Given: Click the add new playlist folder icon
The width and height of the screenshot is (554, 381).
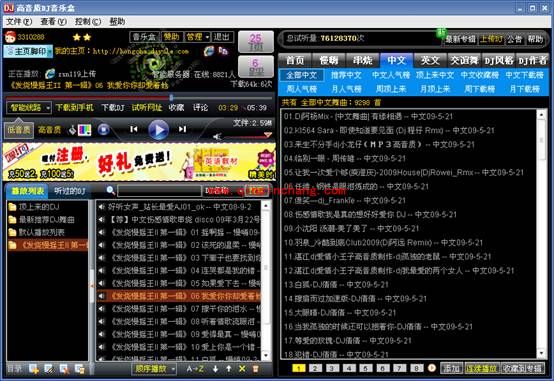Looking at the screenshot, I should (34, 369).
